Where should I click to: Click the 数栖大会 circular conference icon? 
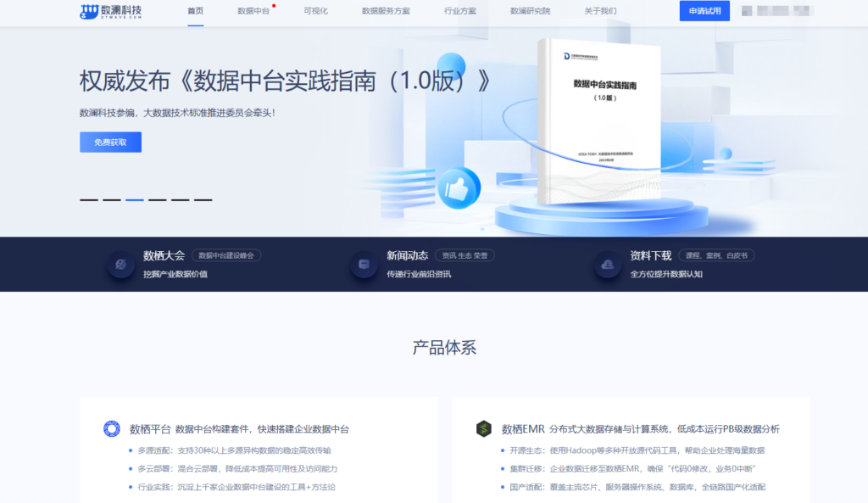click(x=120, y=264)
